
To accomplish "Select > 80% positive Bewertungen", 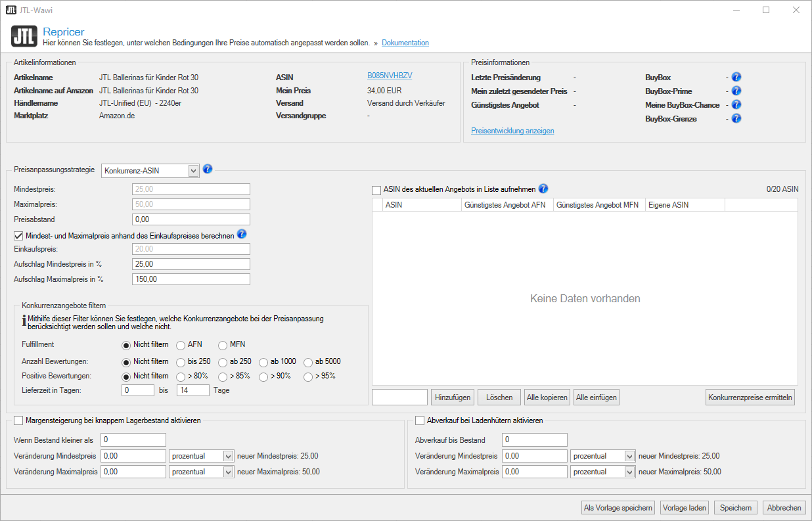I will click(x=181, y=376).
